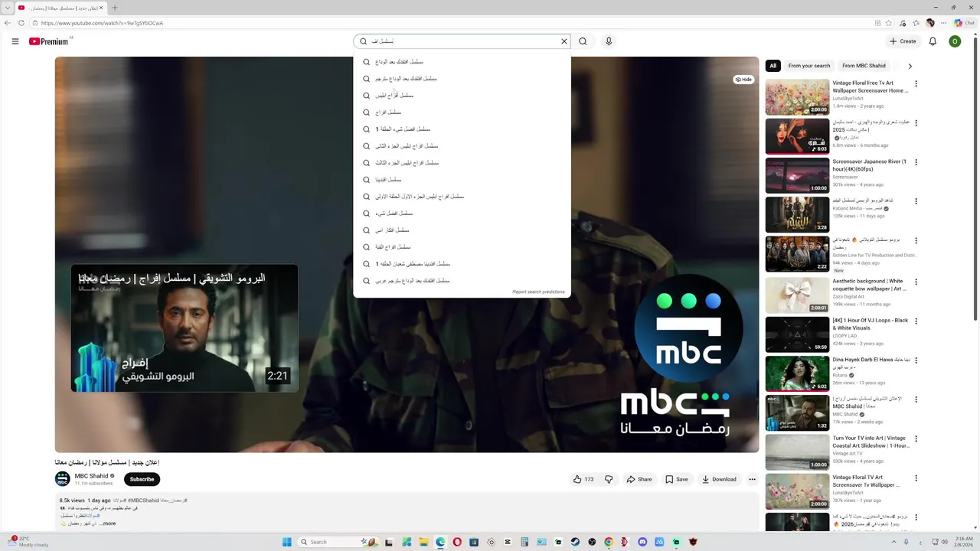This screenshot has height=551, width=980.
Task: Open the tab actions dropdown chevron
Action: click(x=7, y=8)
